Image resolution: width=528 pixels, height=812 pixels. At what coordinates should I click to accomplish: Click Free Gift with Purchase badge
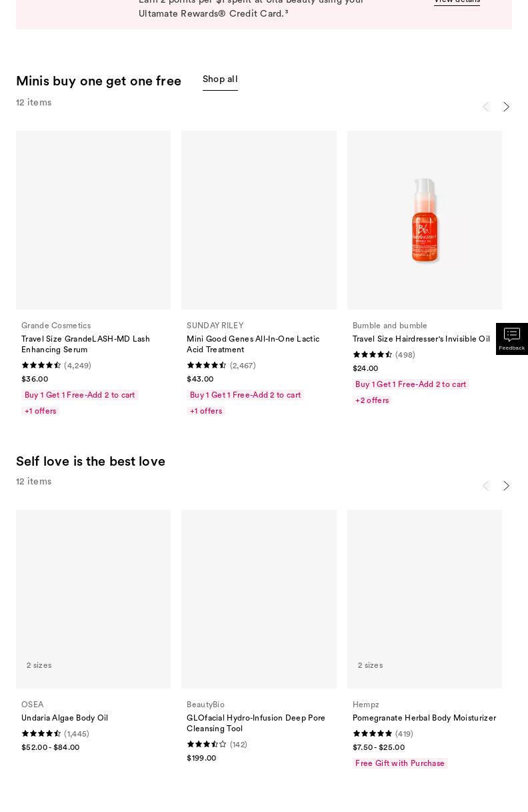[x=400, y=763]
